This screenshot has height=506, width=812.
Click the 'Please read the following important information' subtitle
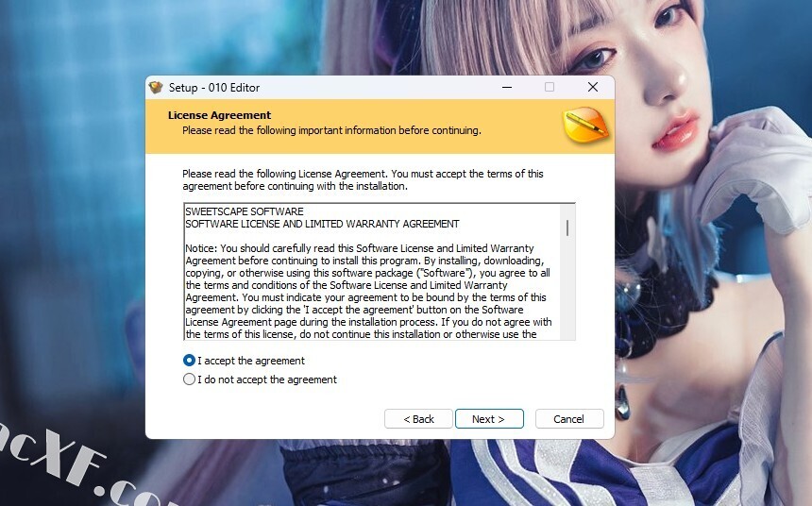(331, 130)
